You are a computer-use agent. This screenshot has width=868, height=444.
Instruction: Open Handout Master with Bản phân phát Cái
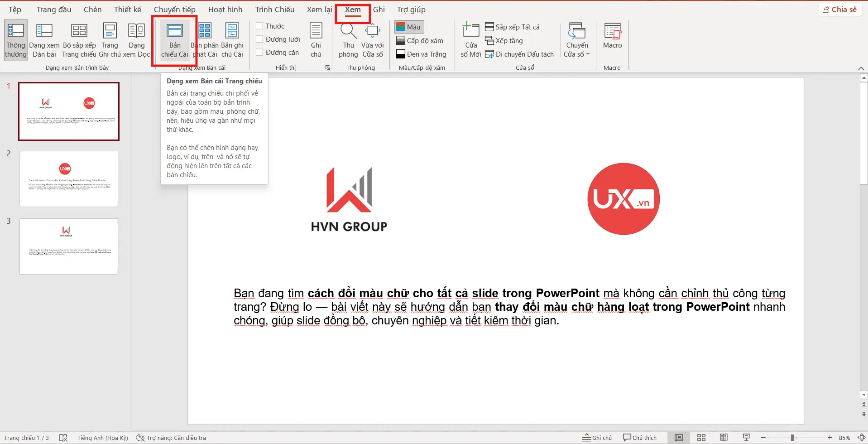[205, 40]
